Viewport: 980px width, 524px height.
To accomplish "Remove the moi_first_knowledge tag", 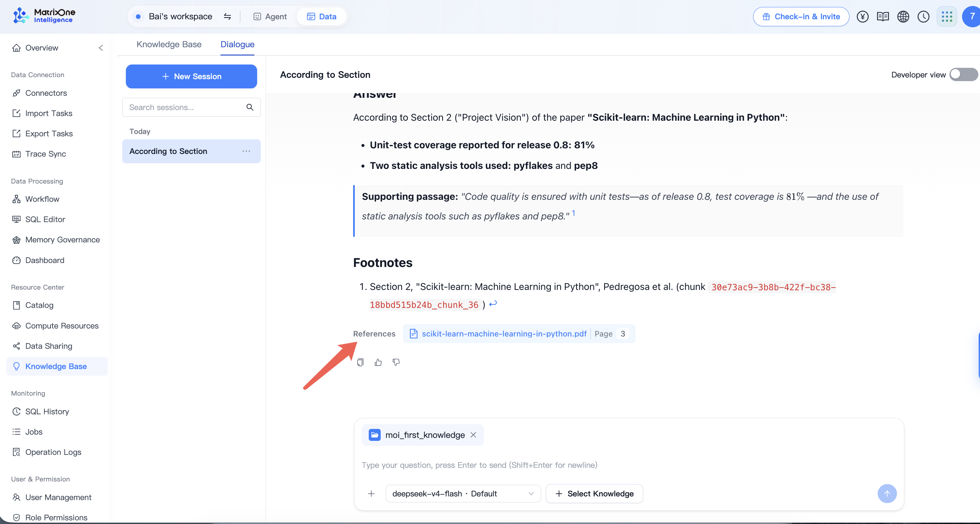I will point(473,435).
